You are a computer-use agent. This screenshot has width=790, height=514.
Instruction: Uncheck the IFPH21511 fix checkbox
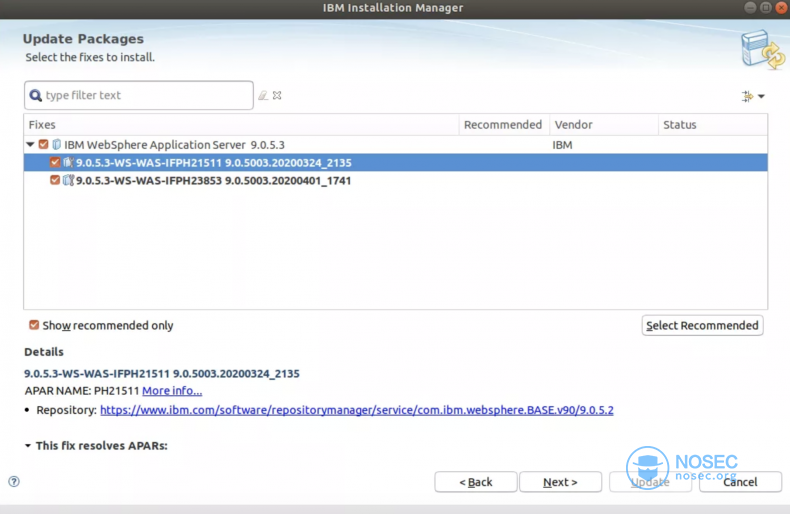tap(55, 162)
